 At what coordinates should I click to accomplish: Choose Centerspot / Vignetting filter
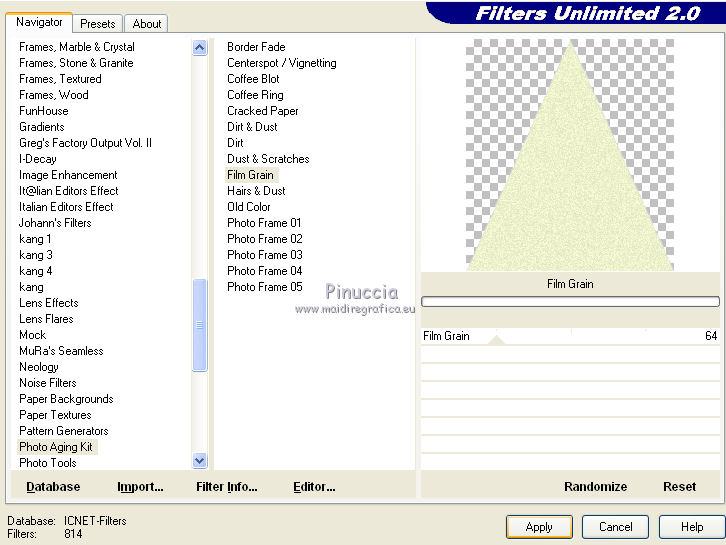coord(282,63)
